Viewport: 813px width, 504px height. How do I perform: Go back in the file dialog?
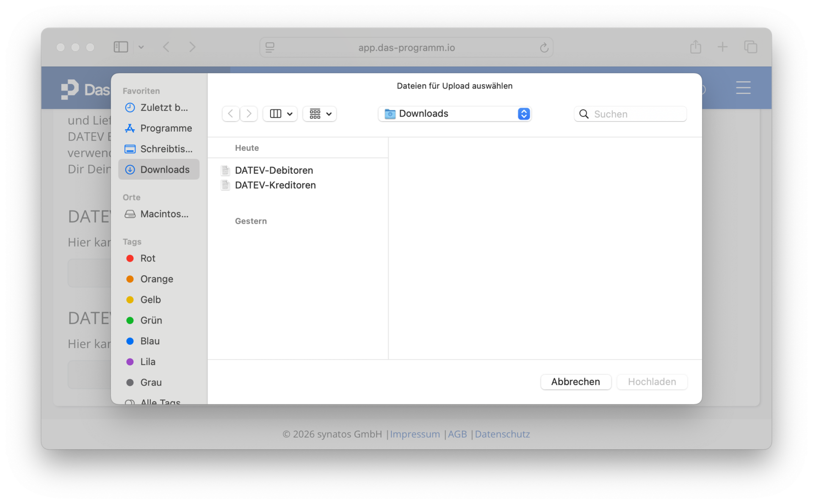[x=230, y=114]
